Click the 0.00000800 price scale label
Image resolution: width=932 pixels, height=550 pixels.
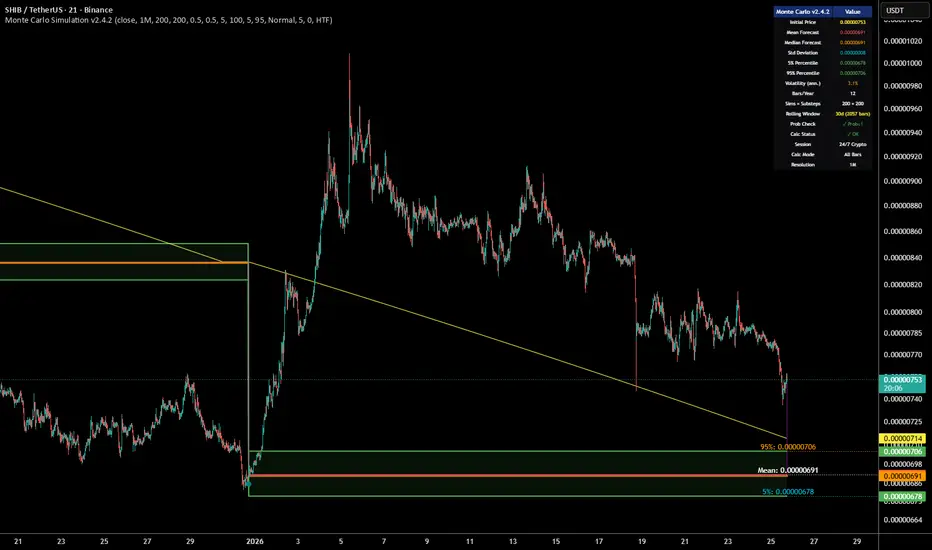click(x=902, y=312)
